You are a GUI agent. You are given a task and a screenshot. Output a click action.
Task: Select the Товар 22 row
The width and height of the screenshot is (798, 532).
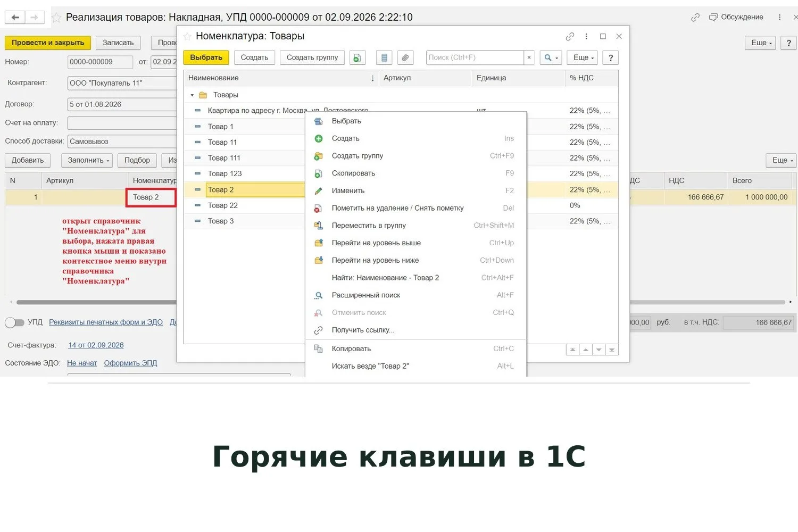tap(244, 205)
